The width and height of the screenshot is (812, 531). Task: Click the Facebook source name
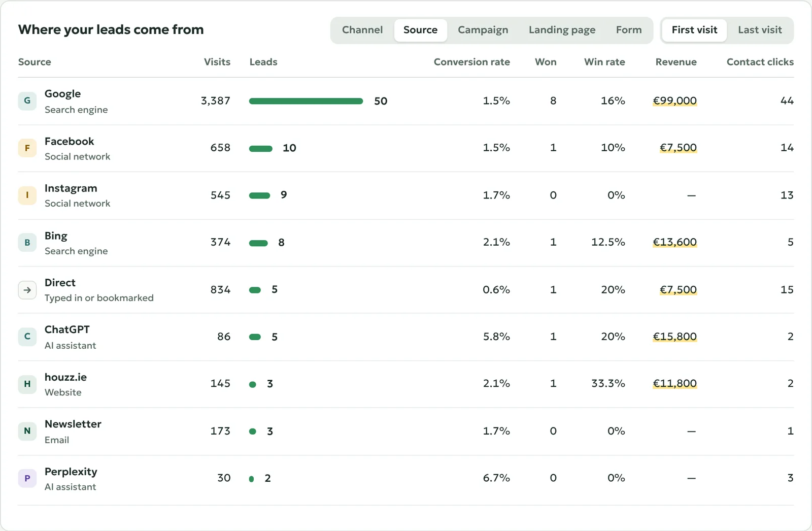tap(70, 141)
